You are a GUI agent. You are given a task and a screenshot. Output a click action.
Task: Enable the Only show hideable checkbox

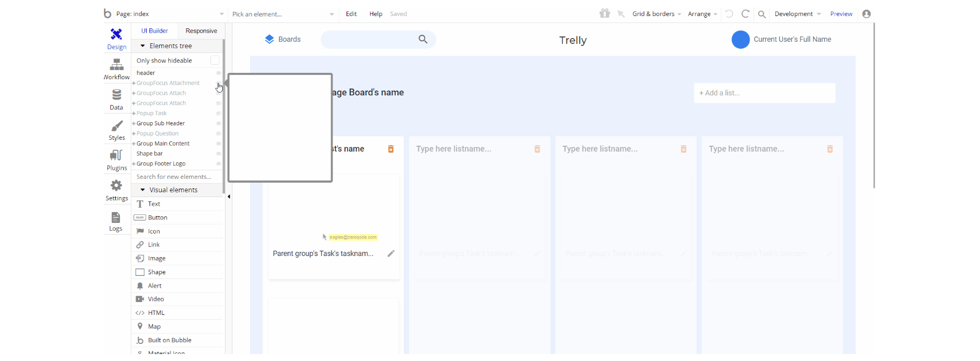coord(215,61)
